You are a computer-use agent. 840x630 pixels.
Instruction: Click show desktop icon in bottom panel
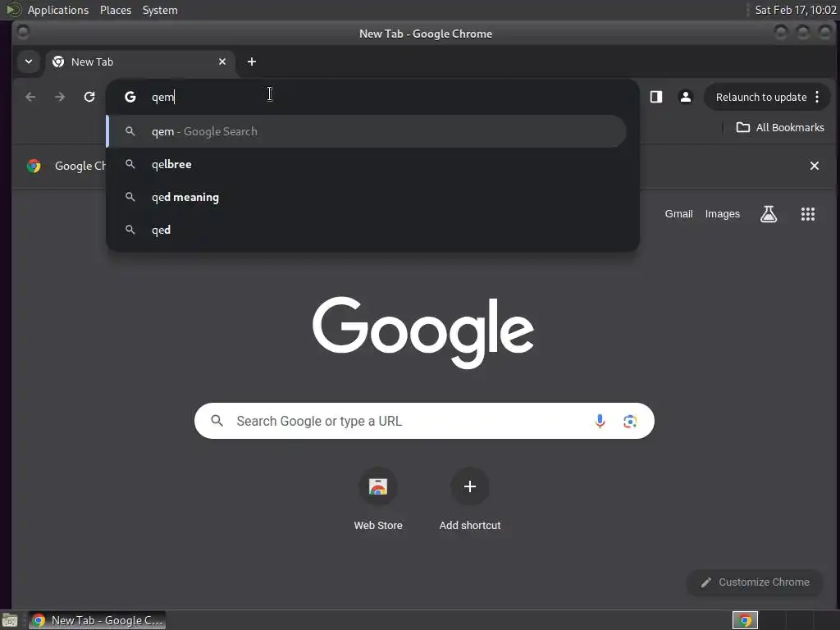pyautogui.click(x=10, y=621)
